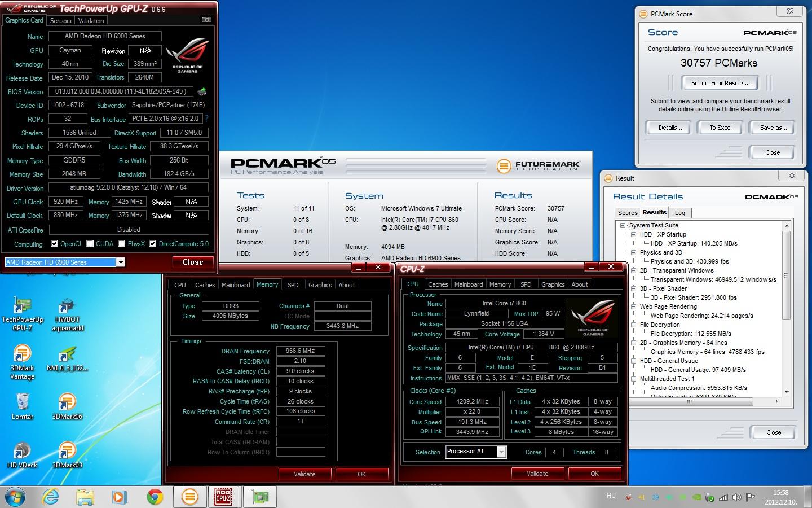Collapse the 3D - Pixel Shader node

point(634,288)
